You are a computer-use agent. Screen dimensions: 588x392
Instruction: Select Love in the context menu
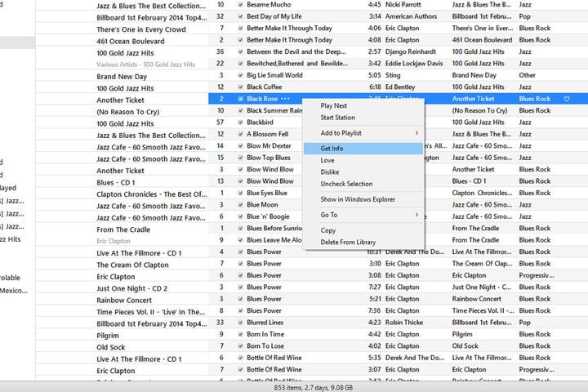(327, 160)
